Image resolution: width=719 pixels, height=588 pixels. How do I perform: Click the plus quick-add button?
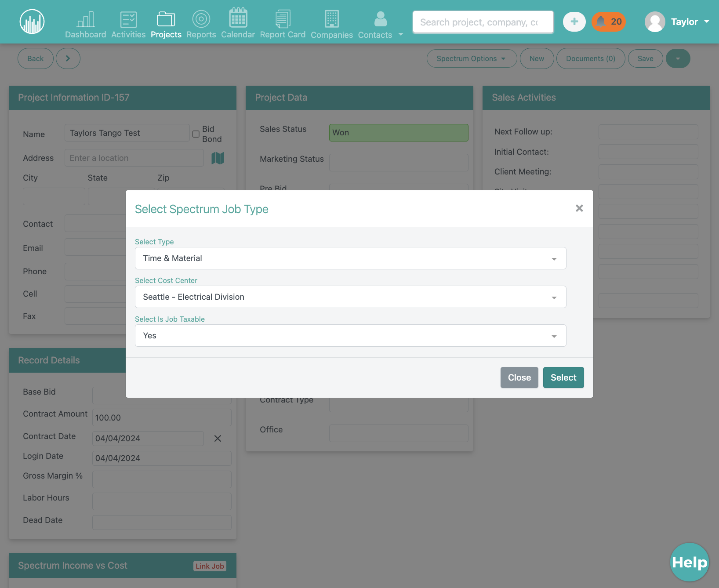[574, 22]
